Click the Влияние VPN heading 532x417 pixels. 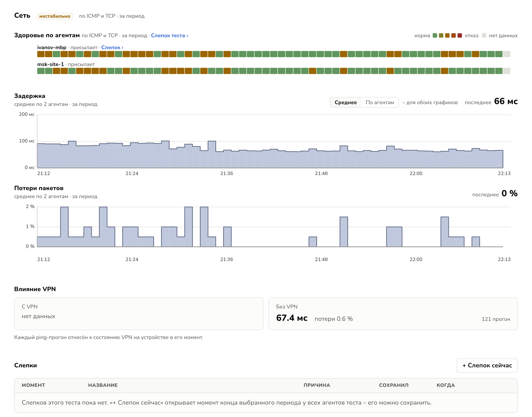35,289
